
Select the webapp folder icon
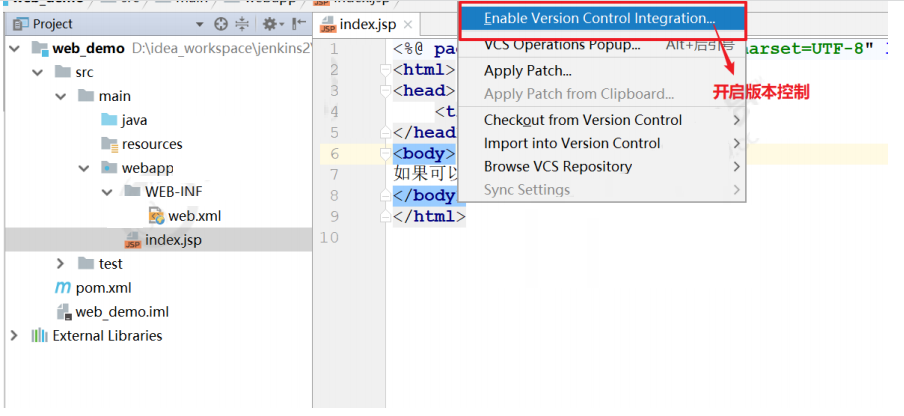point(108,168)
